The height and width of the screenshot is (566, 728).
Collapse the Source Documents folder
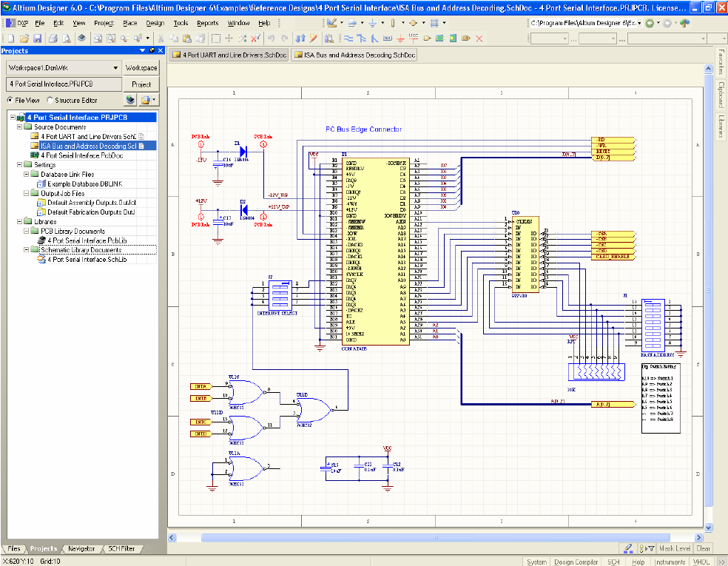19,127
